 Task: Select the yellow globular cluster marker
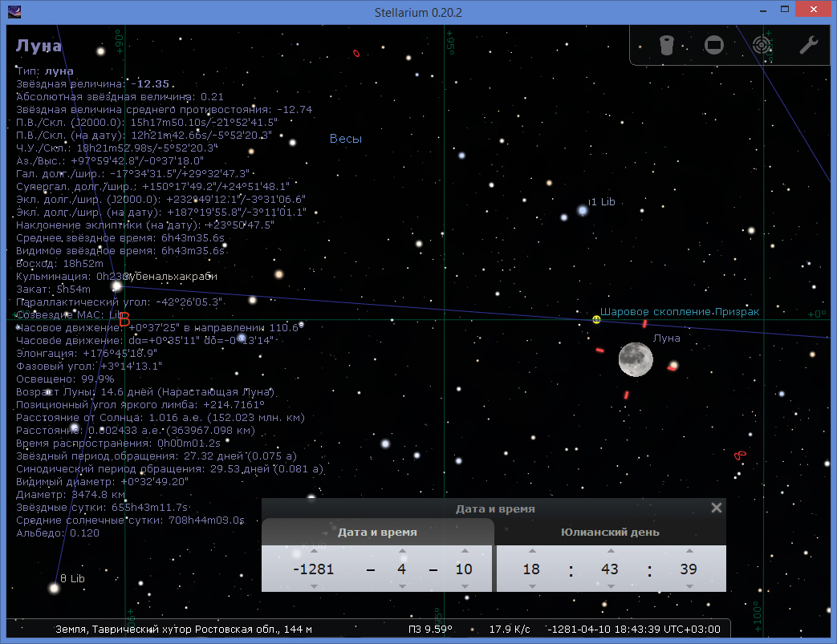coord(596,320)
